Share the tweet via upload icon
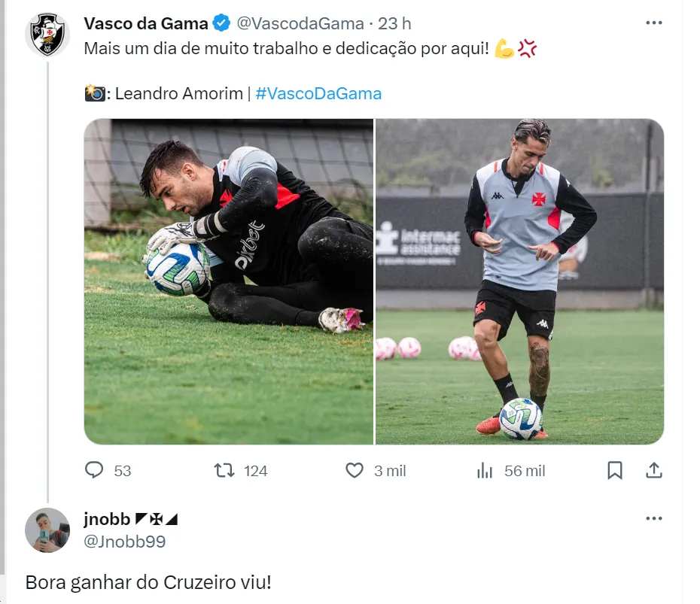 pos(653,471)
